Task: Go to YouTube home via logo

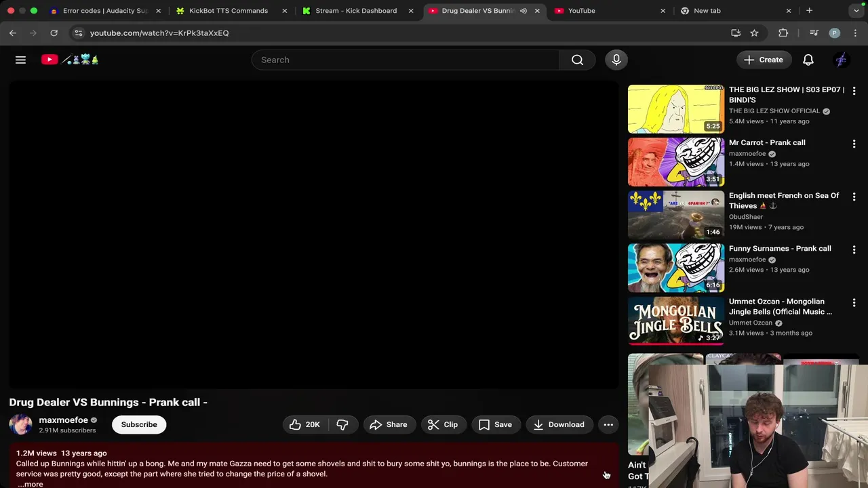Action: pyautogui.click(x=70, y=60)
